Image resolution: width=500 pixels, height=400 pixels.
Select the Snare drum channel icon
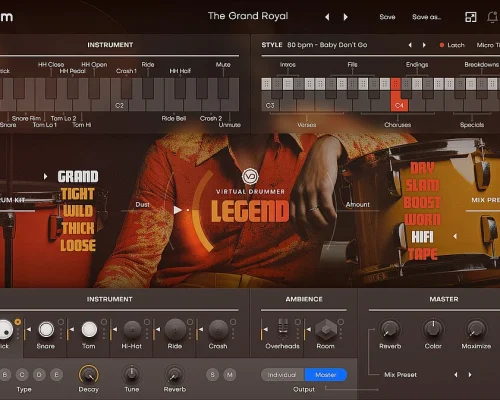point(46,329)
